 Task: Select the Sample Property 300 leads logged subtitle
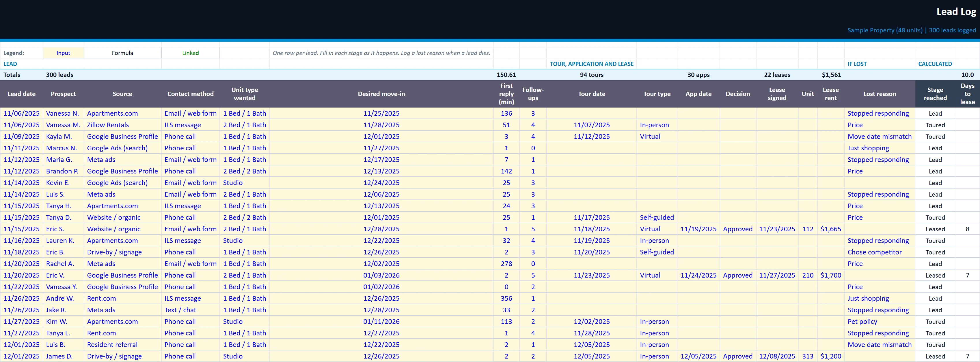tap(911, 30)
